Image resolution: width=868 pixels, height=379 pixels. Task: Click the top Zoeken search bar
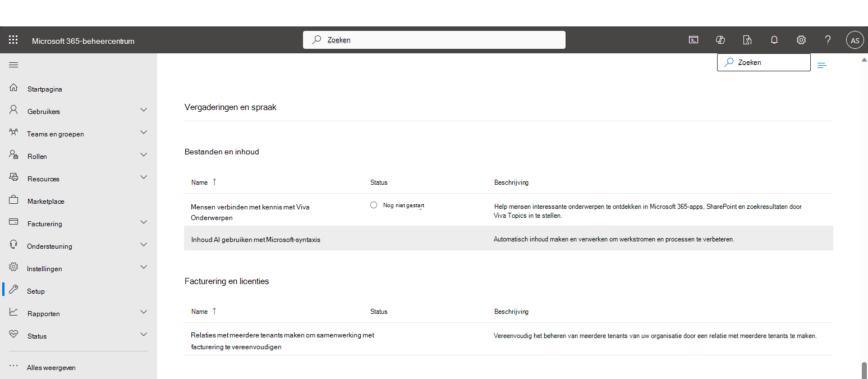coord(434,40)
